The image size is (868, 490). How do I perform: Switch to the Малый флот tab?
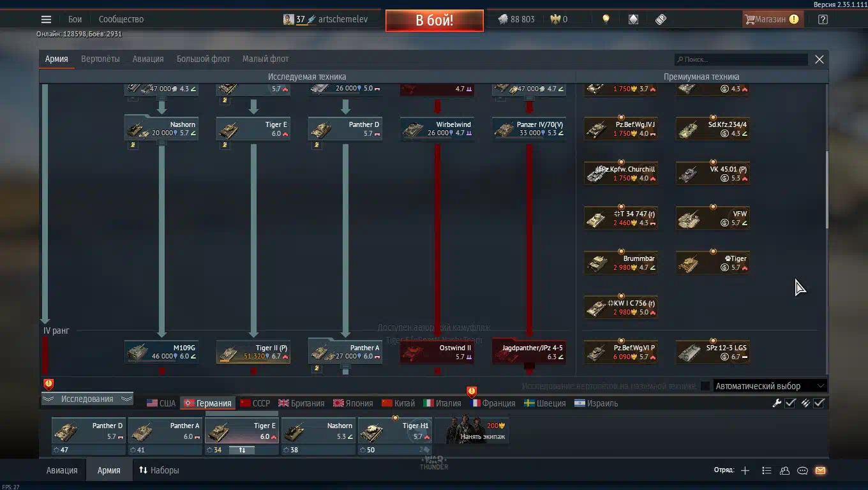[266, 59]
